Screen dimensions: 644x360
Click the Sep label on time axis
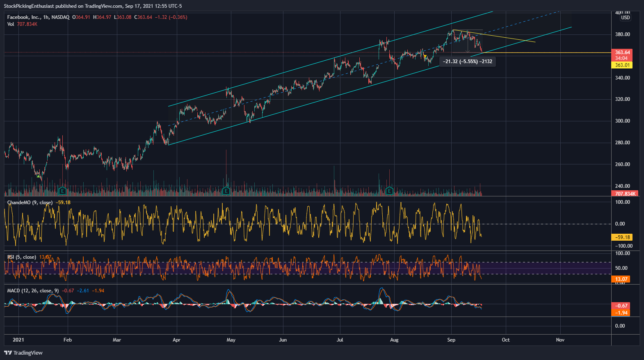click(x=451, y=340)
